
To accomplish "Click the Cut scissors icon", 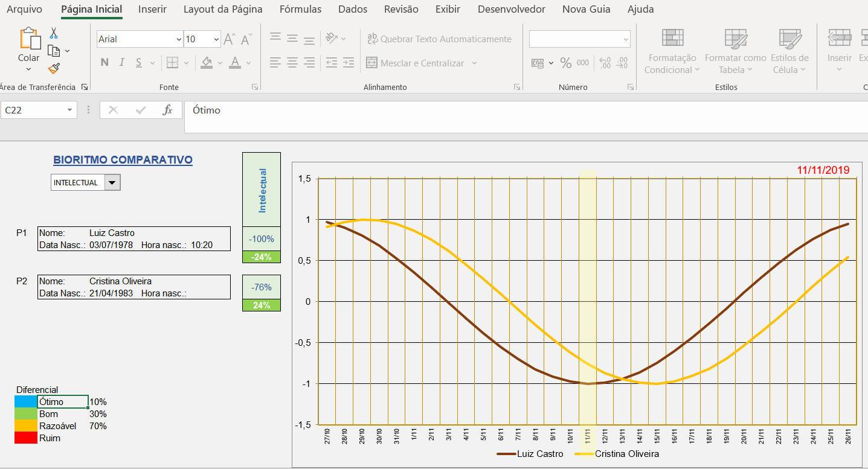I will click(54, 33).
